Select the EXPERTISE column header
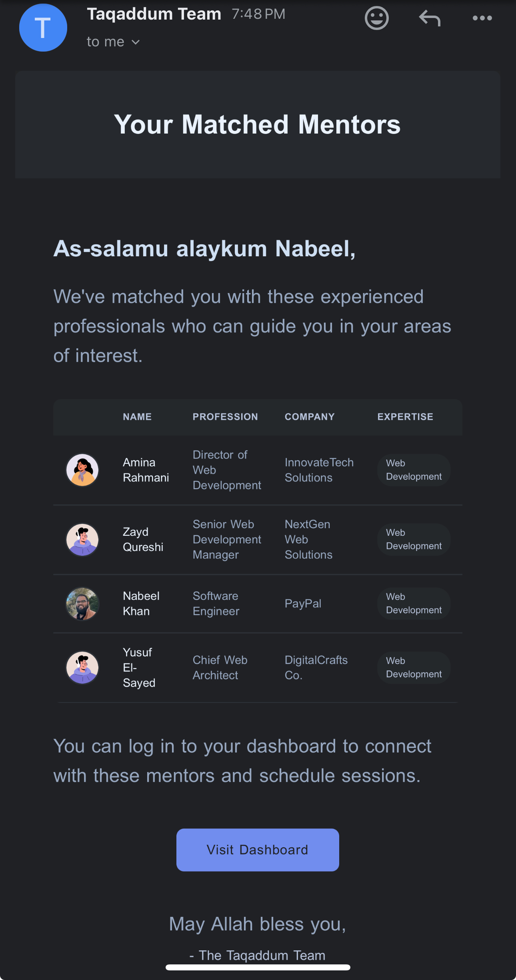Viewport: 516px width, 980px height. click(x=405, y=417)
